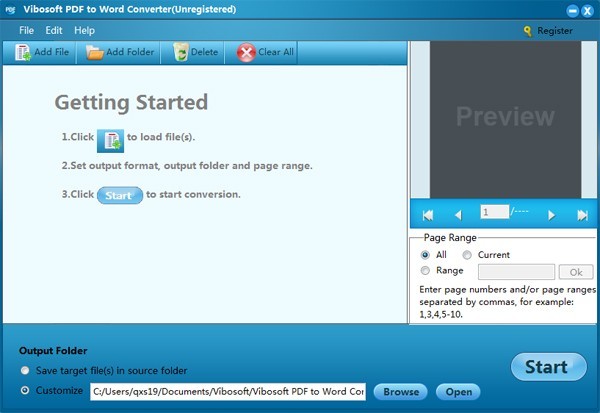Viewport: 600px width, 413px height.
Task: Click the Add Folder toolbar button
Action: pyautogui.click(x=120, y=52)
